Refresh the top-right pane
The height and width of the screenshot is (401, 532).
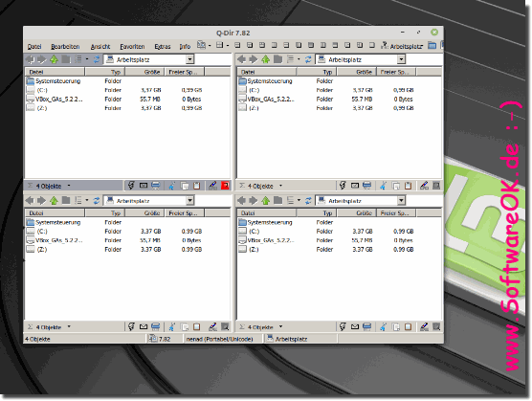point(308,59)
